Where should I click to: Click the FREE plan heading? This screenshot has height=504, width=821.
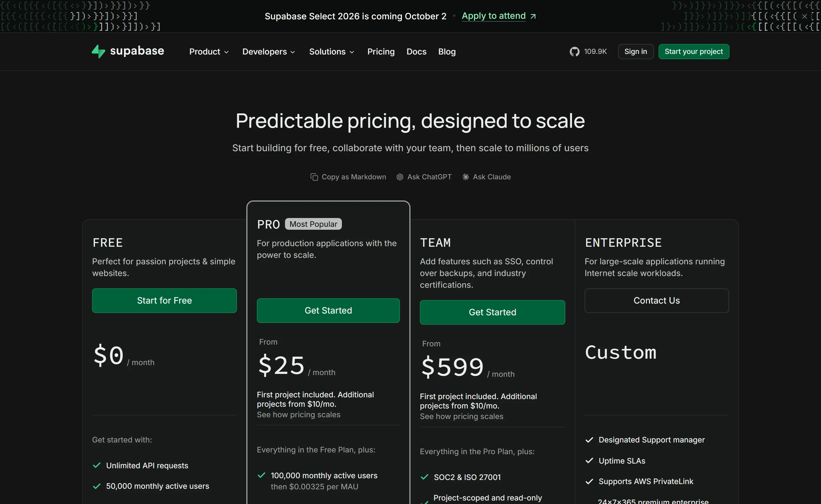(107, 243)
